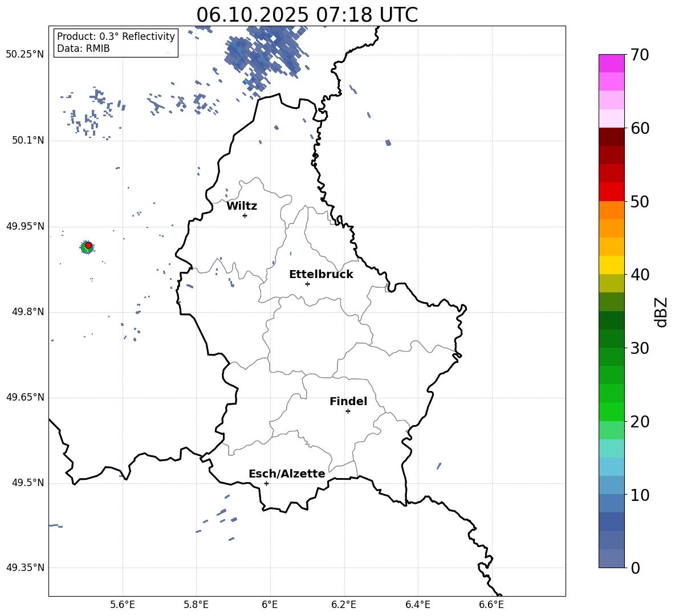Click the 49.35°N latitude label
The image size is (675, 616).
(x=25, y=568)
